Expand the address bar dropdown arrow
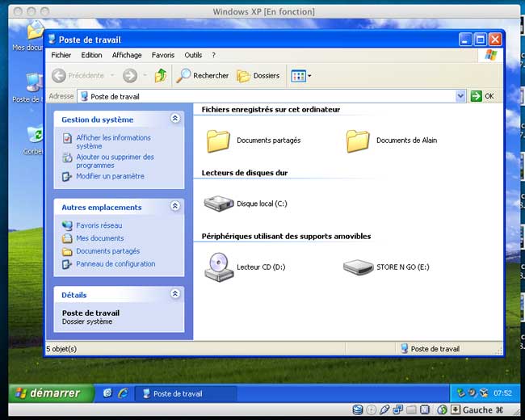The width and height of the screenshot is (525, 420). click(x=460, y=96)
